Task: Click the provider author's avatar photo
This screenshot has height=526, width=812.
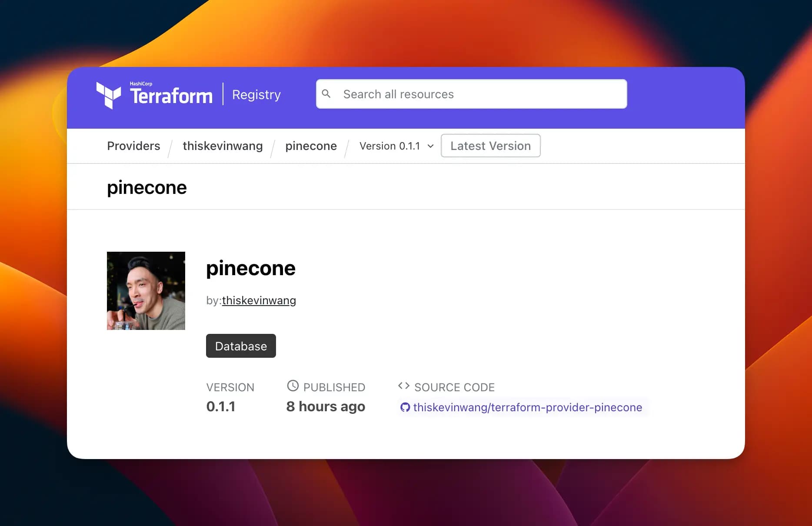Action: coord(146,291)
